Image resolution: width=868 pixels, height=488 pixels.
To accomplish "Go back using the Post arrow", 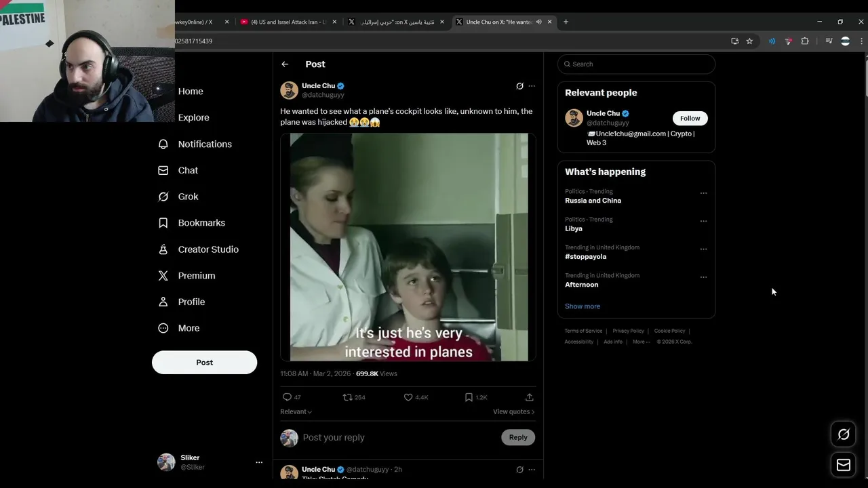I will [x=285, y=64].
